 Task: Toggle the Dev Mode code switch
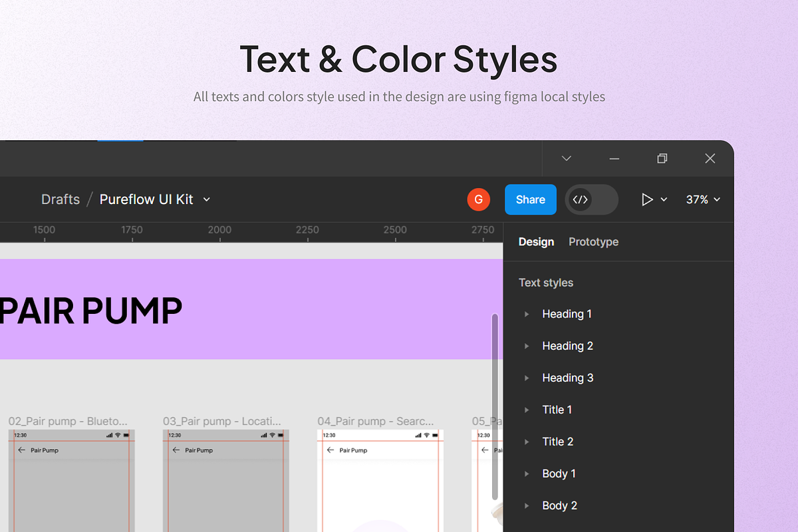(591, 199)
